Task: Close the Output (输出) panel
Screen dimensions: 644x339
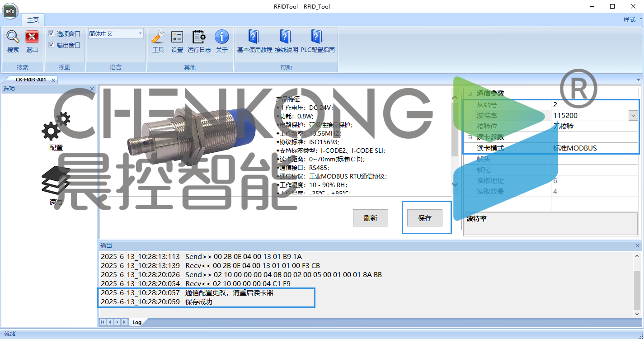Action: click(x=638, y=245)
